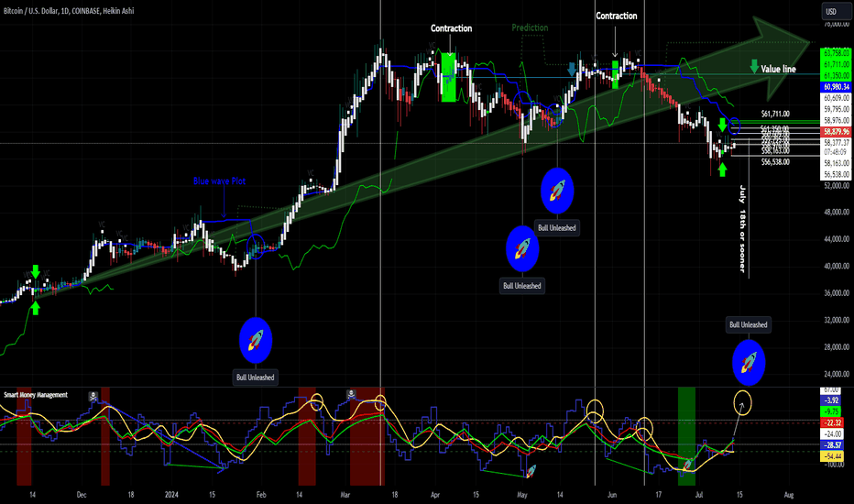
Task: Click the 59,795.00 price axis label
Action: [837, 110]
